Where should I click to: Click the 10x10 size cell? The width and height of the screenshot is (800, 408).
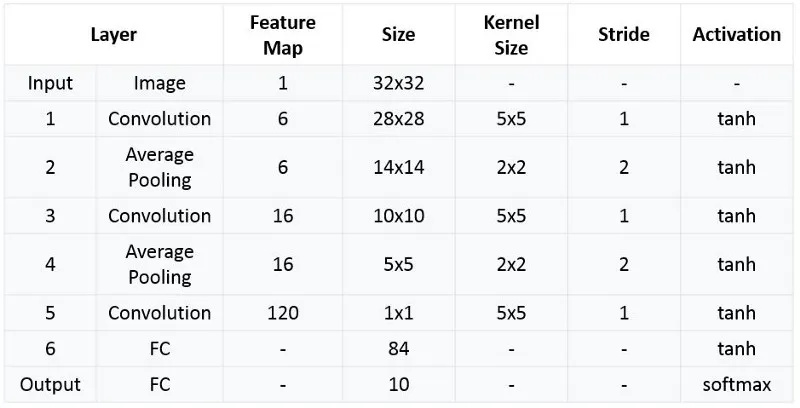click(x=398, y=216)
